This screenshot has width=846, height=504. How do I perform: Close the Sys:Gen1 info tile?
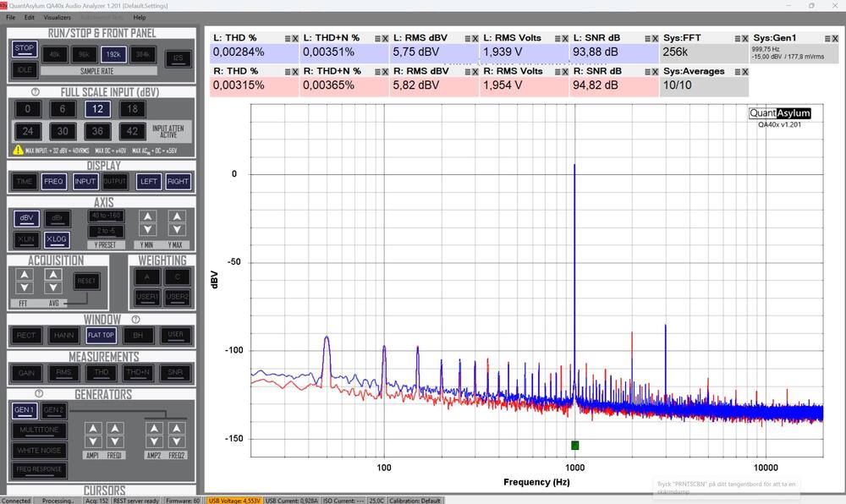(x=836, y=39)
